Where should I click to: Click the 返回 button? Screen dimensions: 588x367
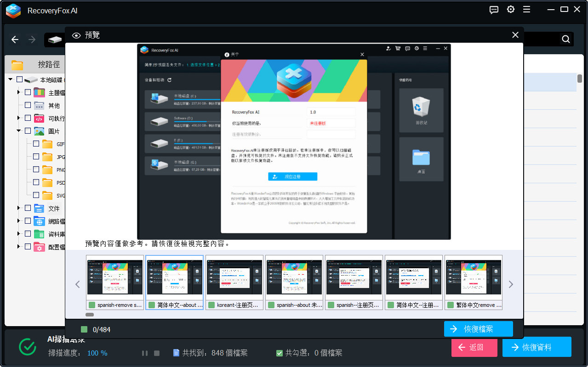click(474, 347)
